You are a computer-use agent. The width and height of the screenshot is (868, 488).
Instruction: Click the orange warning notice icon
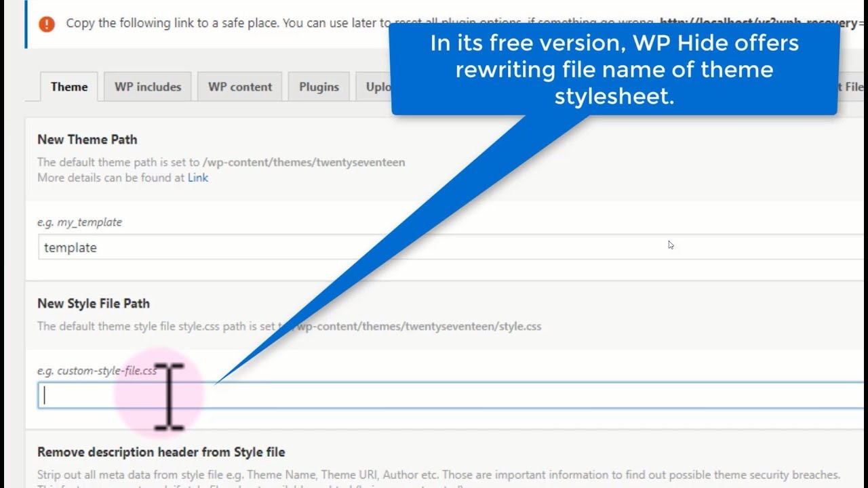click(x=47, y=24)
